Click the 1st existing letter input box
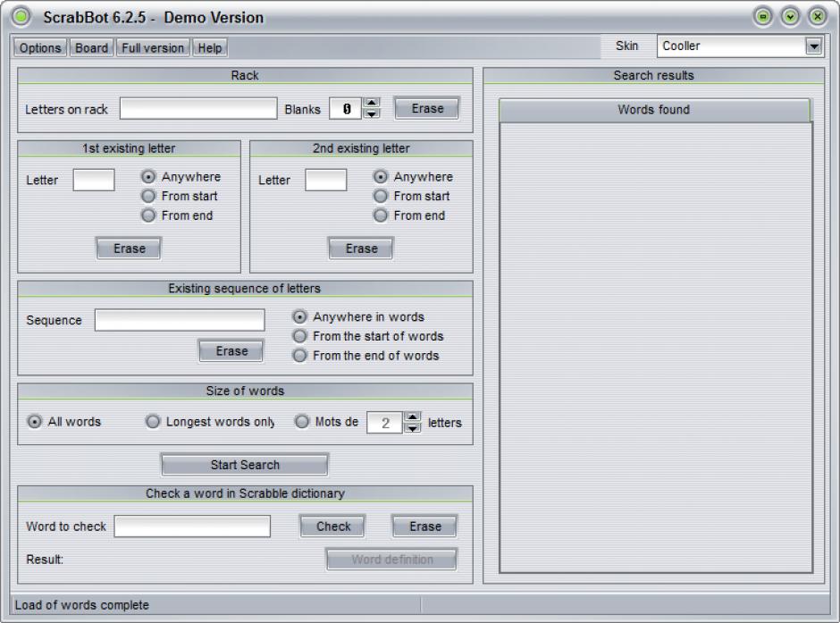The image size is (840, 623). 94,180
